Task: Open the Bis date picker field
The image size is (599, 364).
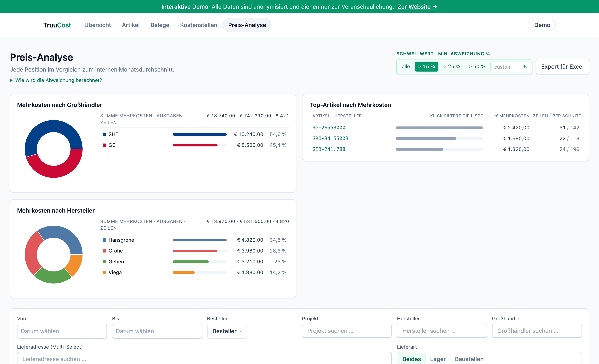Action: click(157, 331)
